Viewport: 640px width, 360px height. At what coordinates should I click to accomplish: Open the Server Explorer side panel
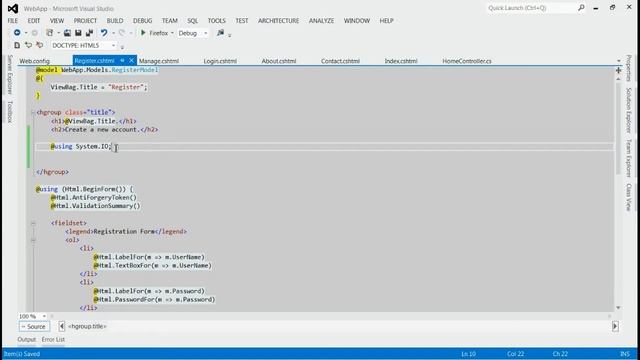10,75
